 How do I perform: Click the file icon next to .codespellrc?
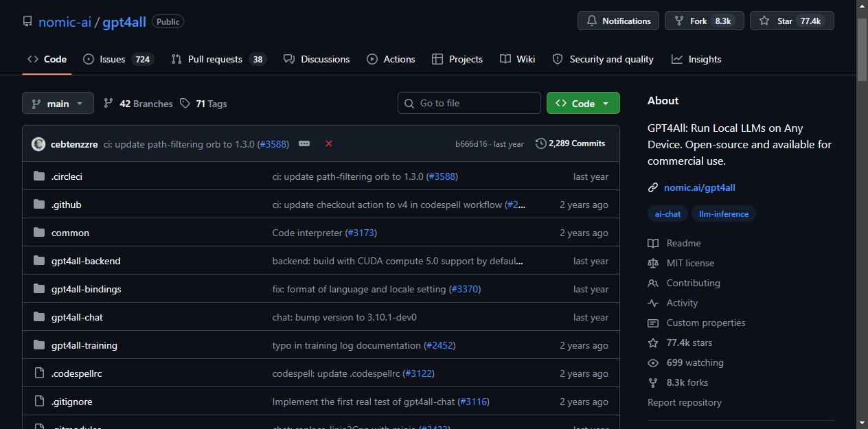tap(39, 373)
